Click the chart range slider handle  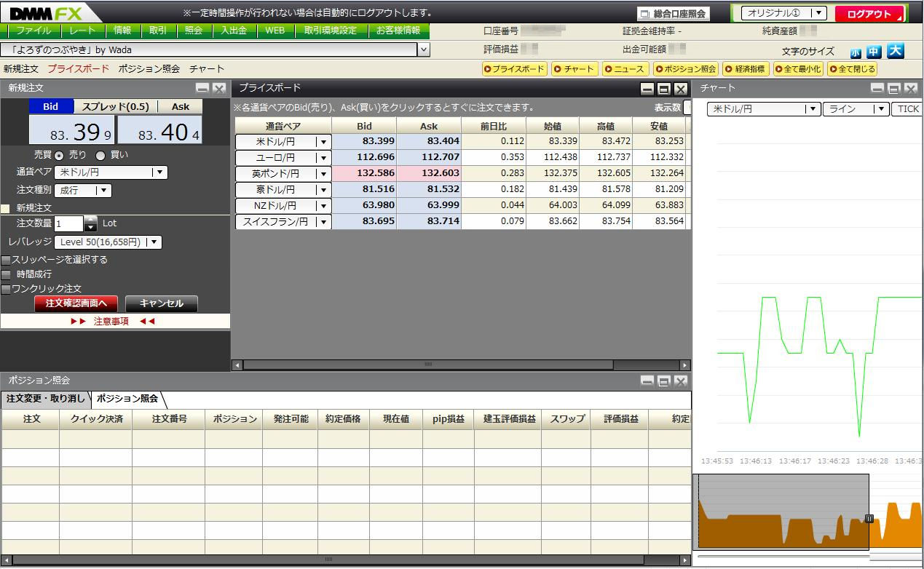pos(869,519)
